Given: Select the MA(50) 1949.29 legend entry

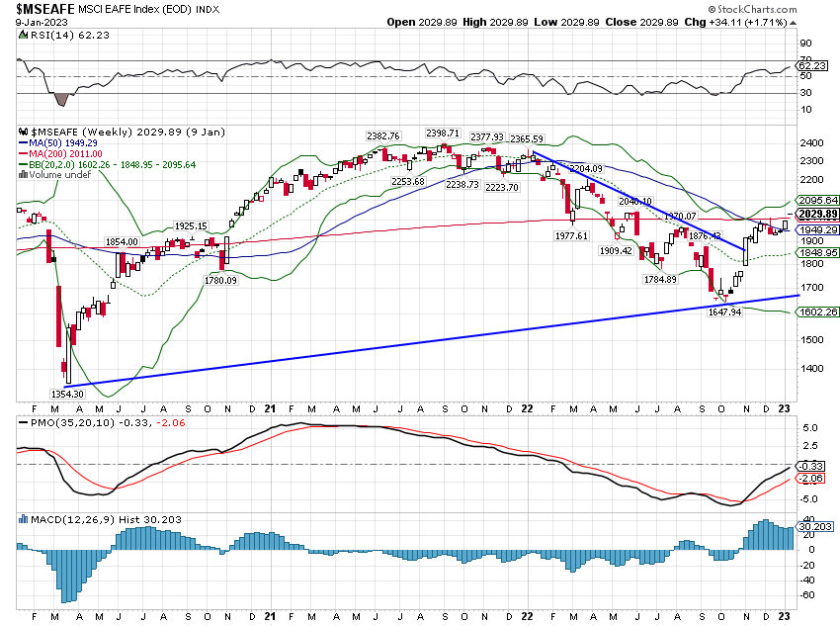Looking at the screenshot, I should pos(58,143).
